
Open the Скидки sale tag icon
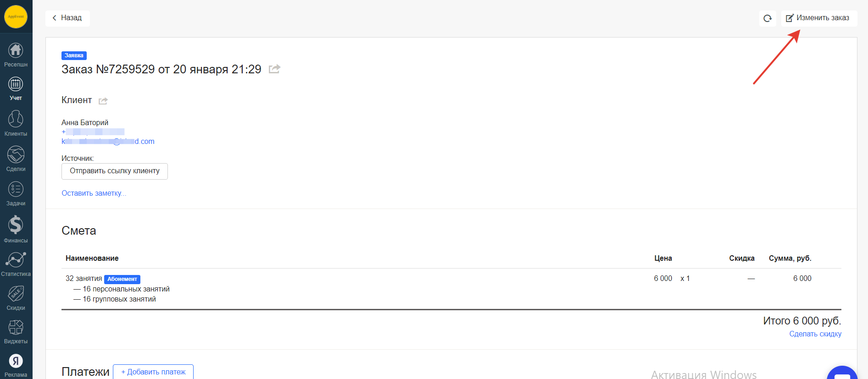(x=16, y=297)
